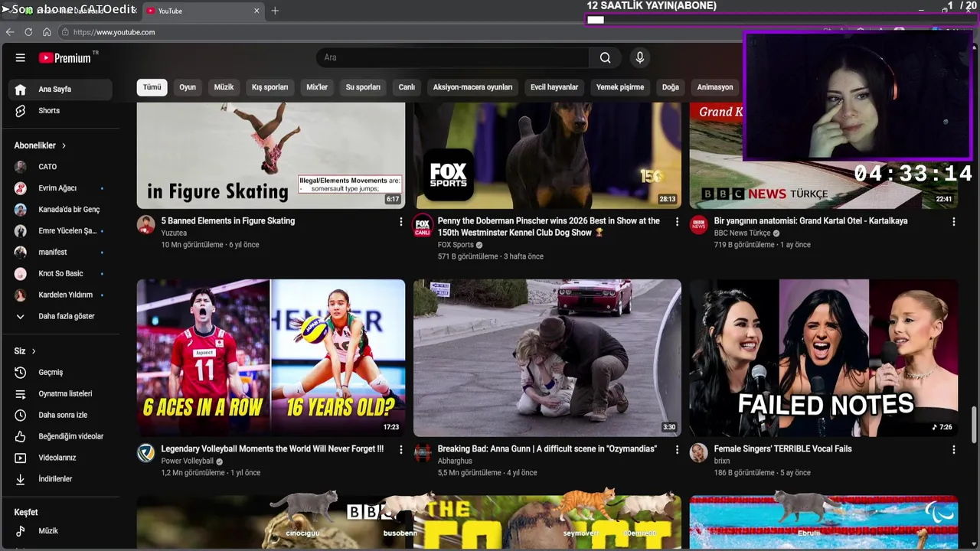This screenshot has width=980, height=551.
Task: Open the FOX Sports channel avatar
Action: pyautogui.click(x=423, y=225)
